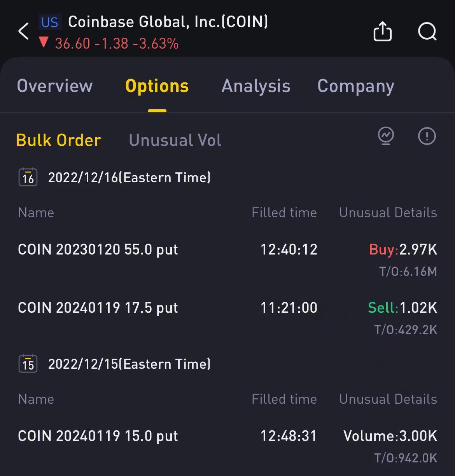The width and height of the screenshot is (455, 476).
Task: Select the Bulk Order sub-tab
Action: pyautogui.click(x=58, y=140)
